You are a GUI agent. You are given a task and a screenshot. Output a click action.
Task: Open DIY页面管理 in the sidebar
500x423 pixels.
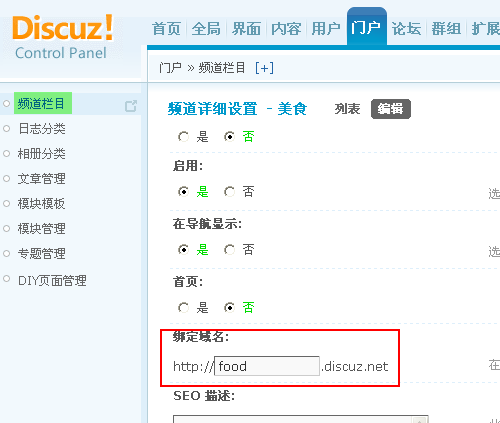(x=52, y=281)
